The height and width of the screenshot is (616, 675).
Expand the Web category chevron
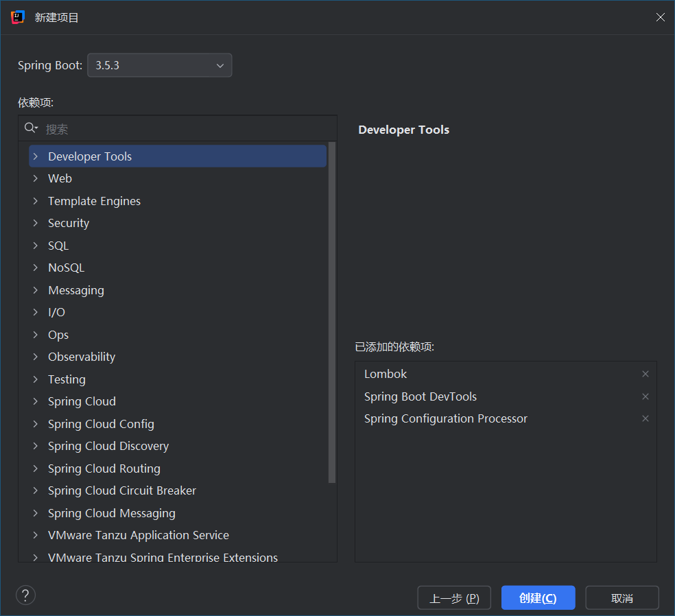[x=36, y=178]
